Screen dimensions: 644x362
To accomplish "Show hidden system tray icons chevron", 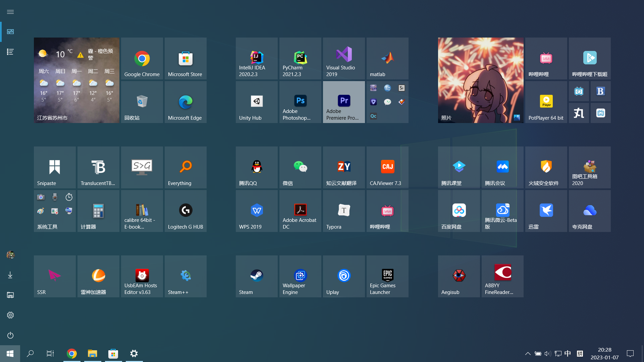I will [528, 353].
